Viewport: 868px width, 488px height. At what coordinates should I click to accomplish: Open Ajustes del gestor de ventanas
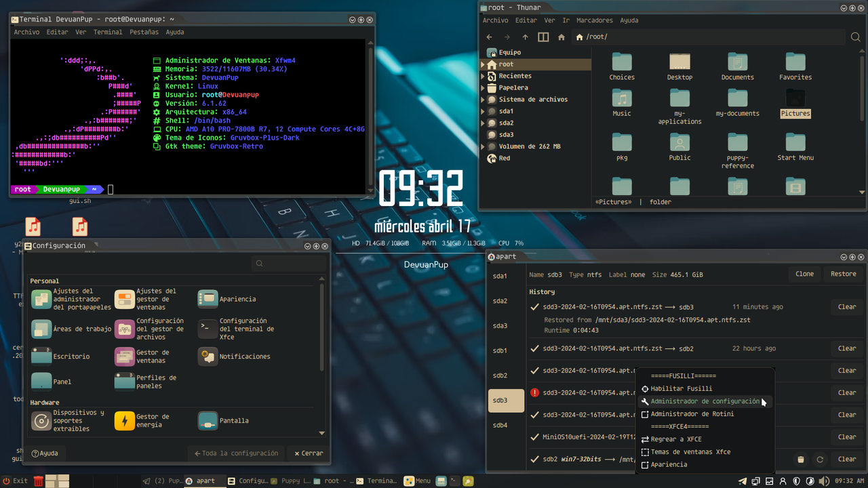pyautogui.click(x=146, y=299)
